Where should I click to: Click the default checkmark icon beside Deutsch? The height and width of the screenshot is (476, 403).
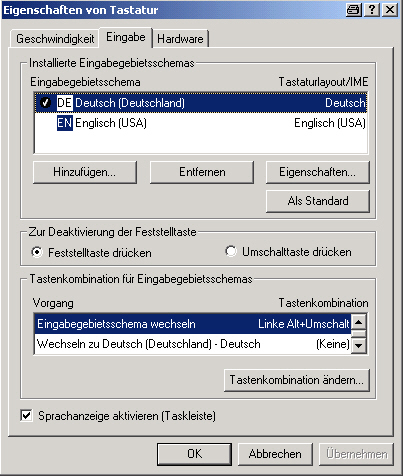pos(45,103)
